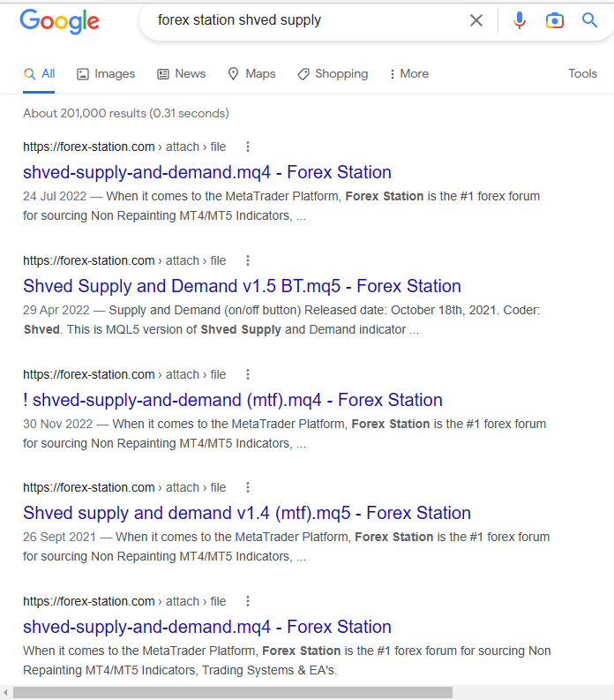
Task: Open three-dot options for Shved v1.5 BT.mq5 result
Action: tap(248, 260)
